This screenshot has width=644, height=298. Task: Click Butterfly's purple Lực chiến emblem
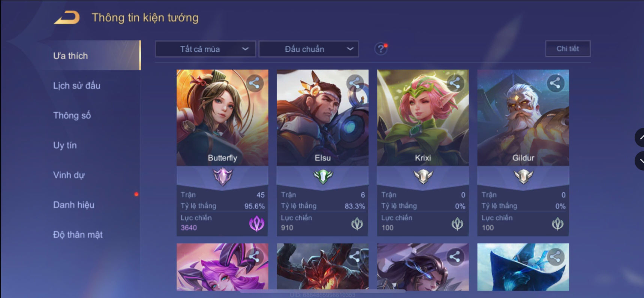pyautogui.click(x=257, y=224)
